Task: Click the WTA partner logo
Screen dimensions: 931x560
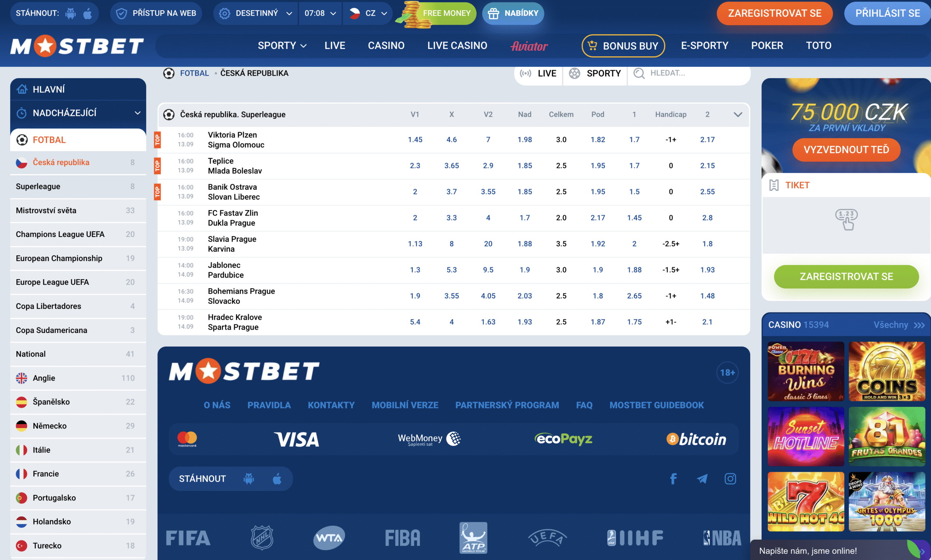Action: tap(329, 538)
